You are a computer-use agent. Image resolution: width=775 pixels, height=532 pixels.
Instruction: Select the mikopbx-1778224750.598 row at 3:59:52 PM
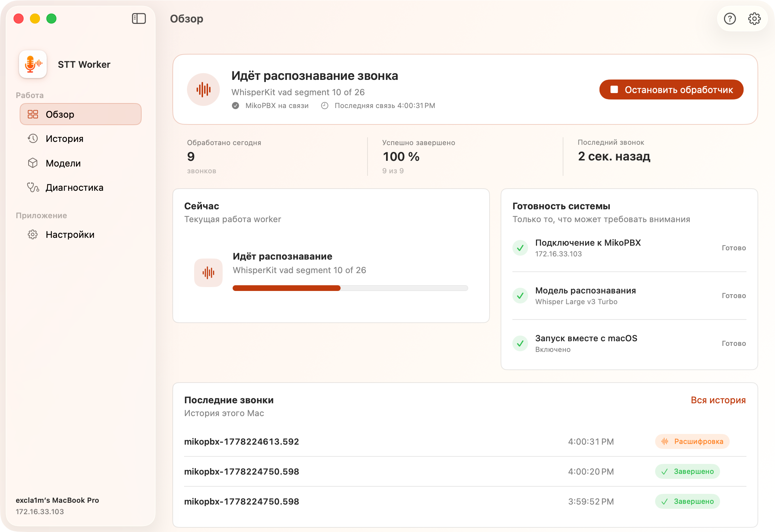[465, 501]
